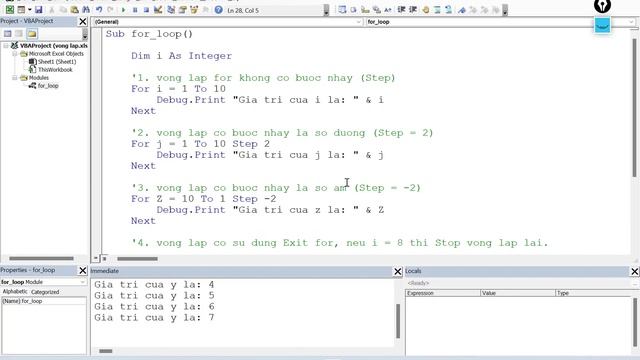Viewport: 640px width, 360px height.
Task: Open the Insert object dropdown arrow
Action: coord(29,9)
